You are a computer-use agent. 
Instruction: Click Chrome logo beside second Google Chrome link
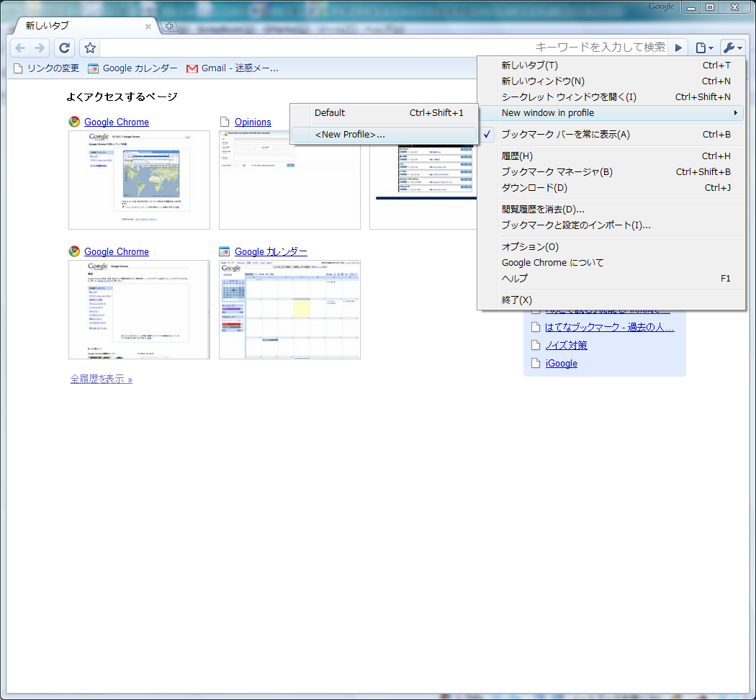tap(74, 251)
